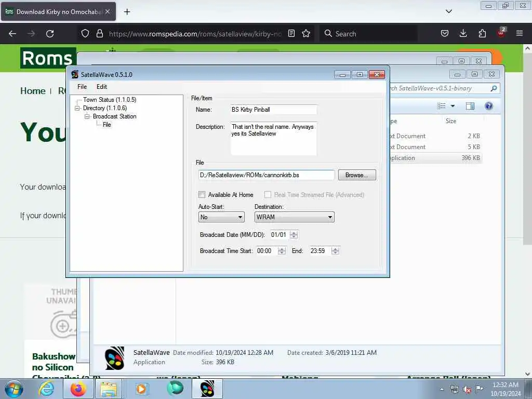Open SatellaWave Edit menu
The image size is (532, 399).
coord(101,87)
